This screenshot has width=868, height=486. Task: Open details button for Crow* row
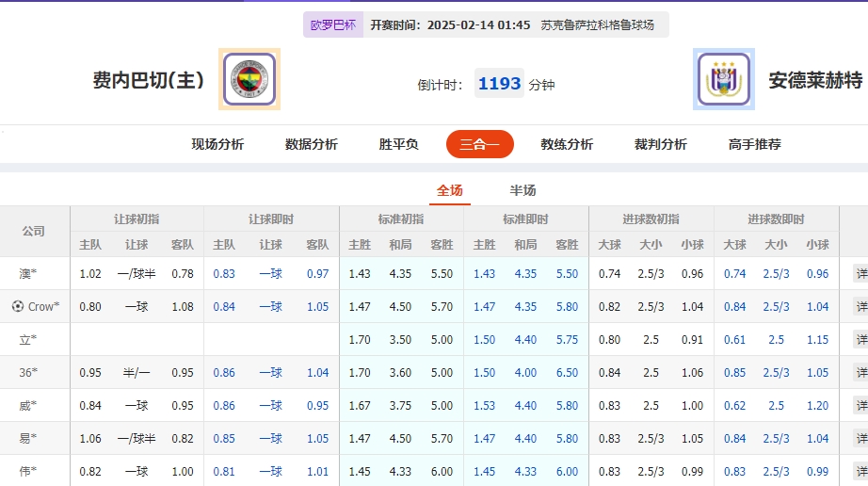860,307
